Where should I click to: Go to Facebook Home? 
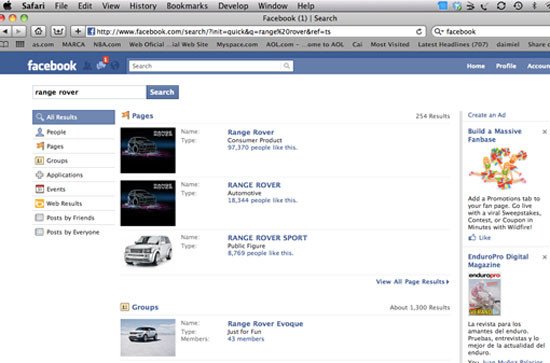click(476, 66)
